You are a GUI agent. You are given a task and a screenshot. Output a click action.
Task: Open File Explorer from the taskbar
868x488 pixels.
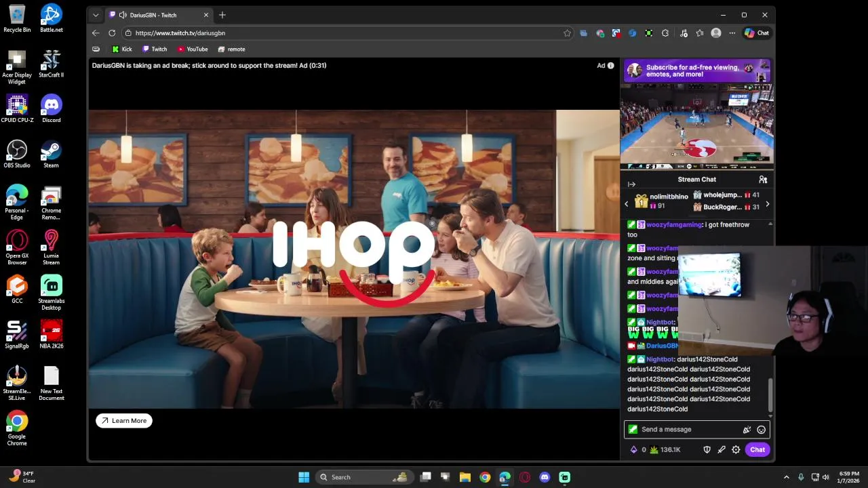point(465,477)
